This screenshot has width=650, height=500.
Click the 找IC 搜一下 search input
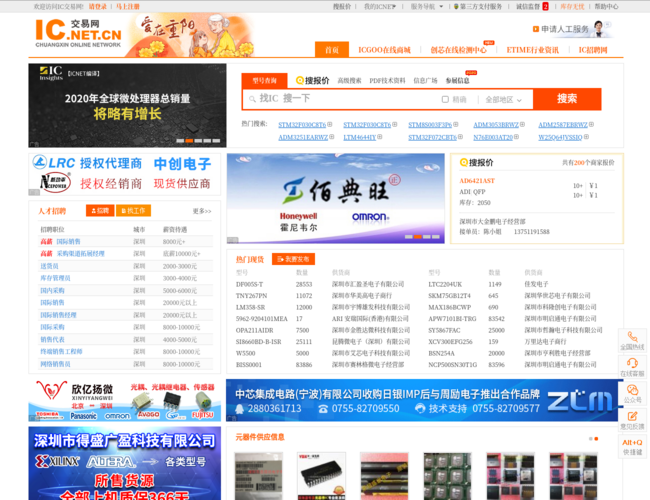coord(342,99)
